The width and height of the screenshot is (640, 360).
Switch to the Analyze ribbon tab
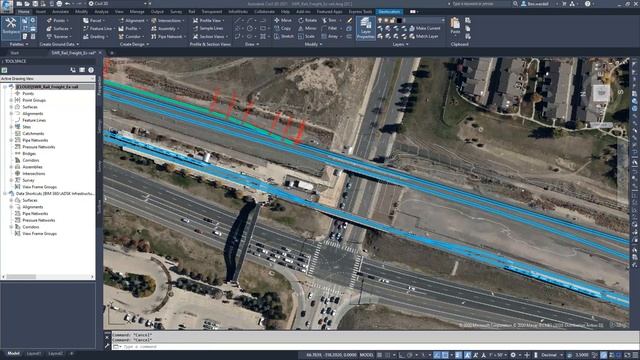click(x=101, y=12)
